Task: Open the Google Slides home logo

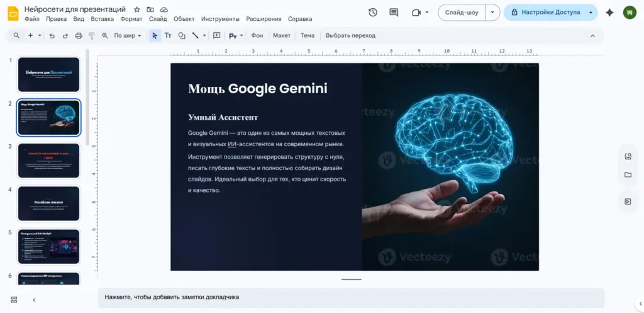Action: [x=13, y=14]
